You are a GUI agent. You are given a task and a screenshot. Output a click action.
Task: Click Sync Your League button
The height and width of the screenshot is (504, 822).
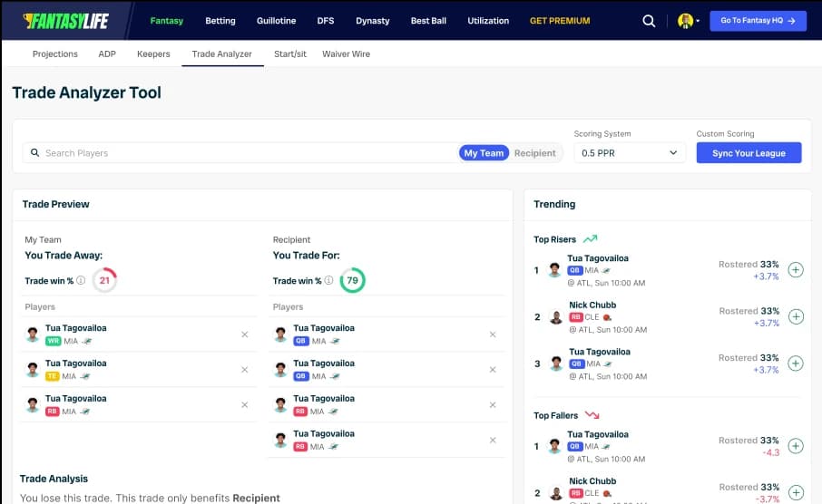point(749,153)
